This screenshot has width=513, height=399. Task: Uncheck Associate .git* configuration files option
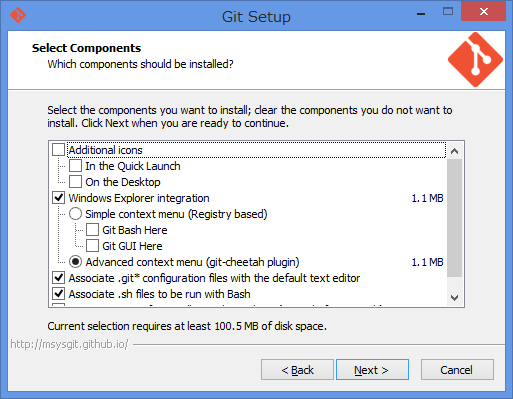pos(59,278)
